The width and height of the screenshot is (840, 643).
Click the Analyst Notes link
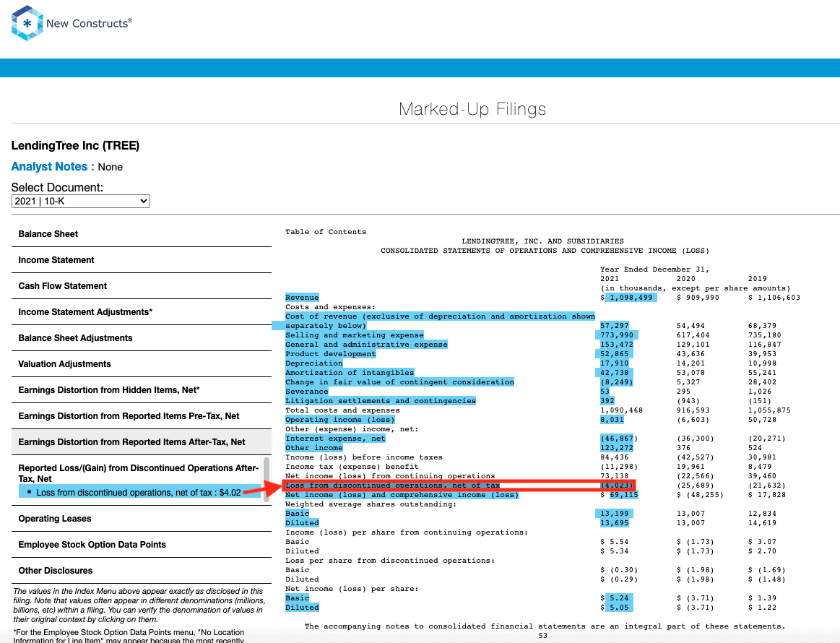coord(53,167)
